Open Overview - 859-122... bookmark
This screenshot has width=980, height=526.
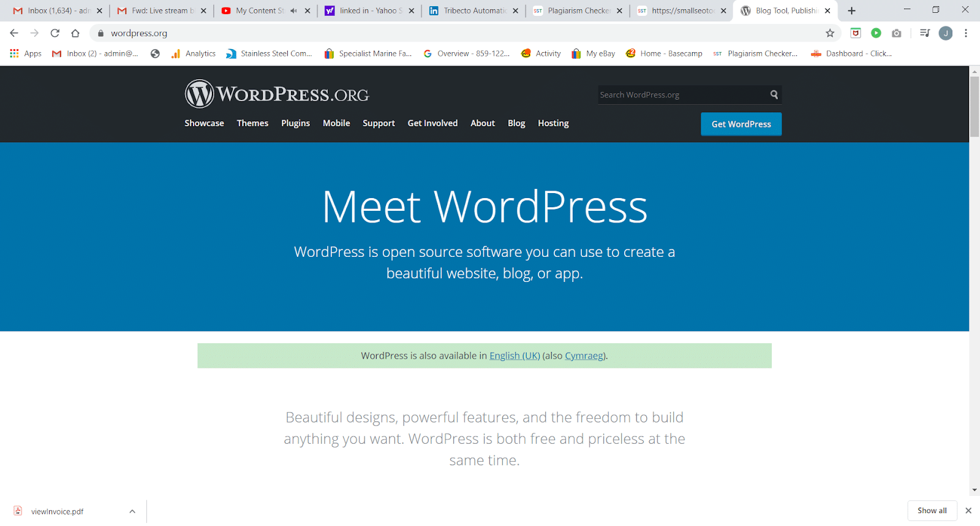coord(466,54)
